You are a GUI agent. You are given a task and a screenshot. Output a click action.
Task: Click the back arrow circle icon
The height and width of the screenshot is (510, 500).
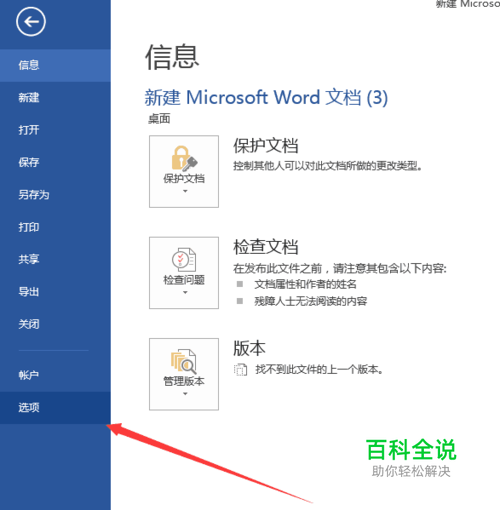pos(31,22)
